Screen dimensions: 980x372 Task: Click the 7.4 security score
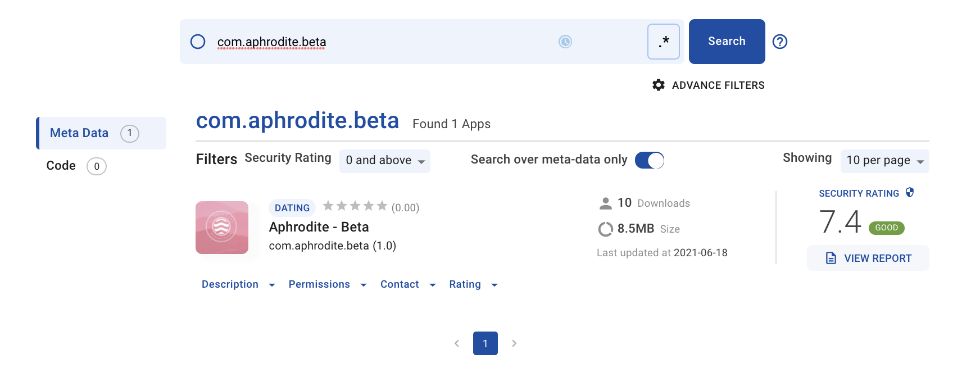click(840, 221)
